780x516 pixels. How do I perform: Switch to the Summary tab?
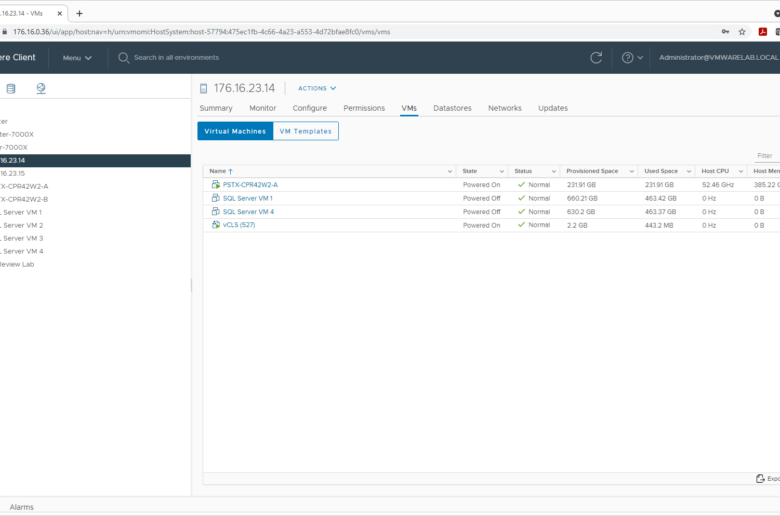(x=216, y=108)
